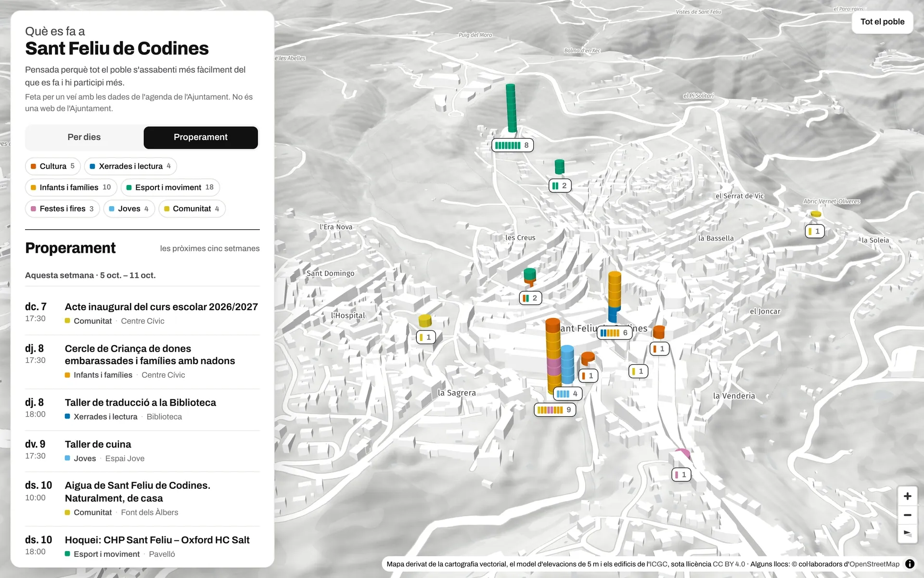924x578 pixels.
Task: Zoom in on the map
Action: (907, 496)
